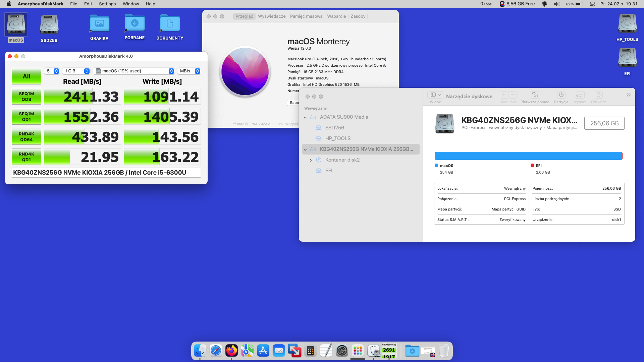Click the remove volume minus button
644x362 pixels.
(513, 95)
